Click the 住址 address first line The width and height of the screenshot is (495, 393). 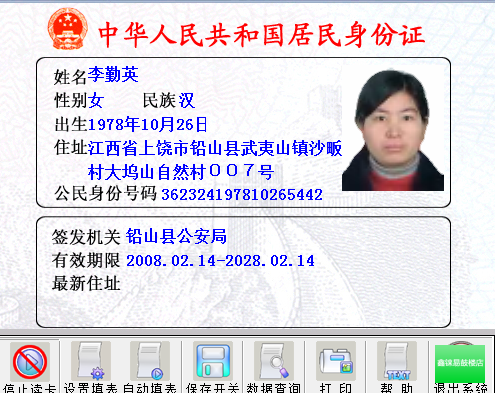(x=215, y=148)
